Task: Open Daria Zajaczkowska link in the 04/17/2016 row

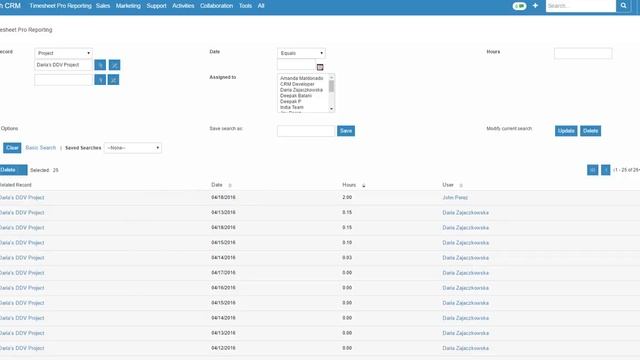Action: (466, 273)
